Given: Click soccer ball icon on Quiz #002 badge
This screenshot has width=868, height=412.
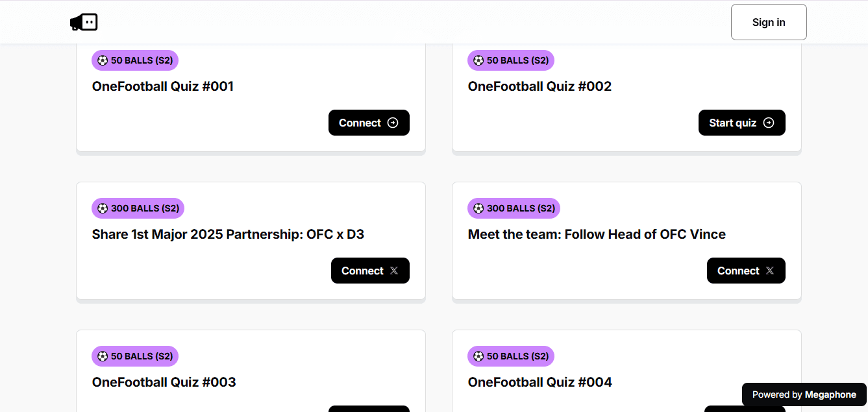Looking at the screenshot, I should pyautogui.click(x=478, y=60).
